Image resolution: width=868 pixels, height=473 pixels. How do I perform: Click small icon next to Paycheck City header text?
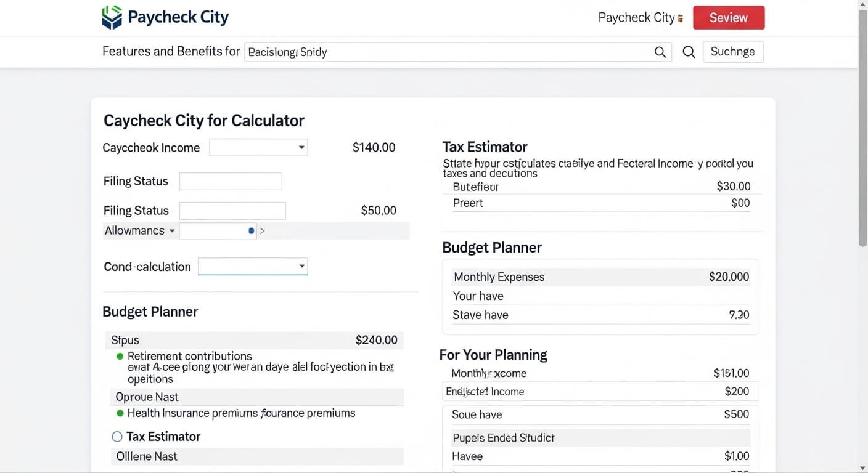681,18
